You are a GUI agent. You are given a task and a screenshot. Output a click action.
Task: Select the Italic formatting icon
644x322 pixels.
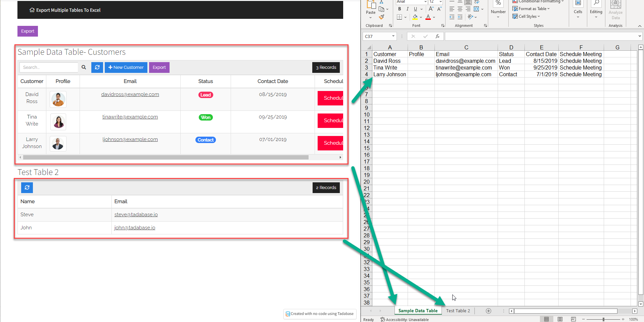[x=407, y=9]
